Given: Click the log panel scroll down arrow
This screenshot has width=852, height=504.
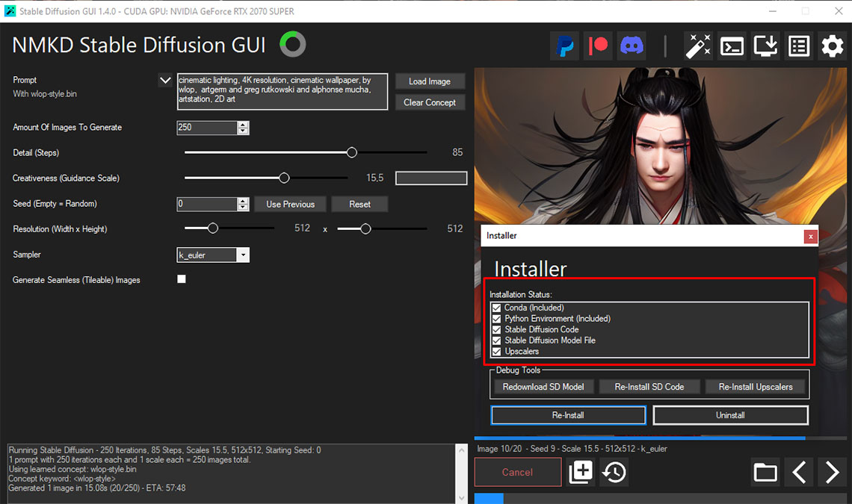Looking at the screenshot, I should (461, 497).
